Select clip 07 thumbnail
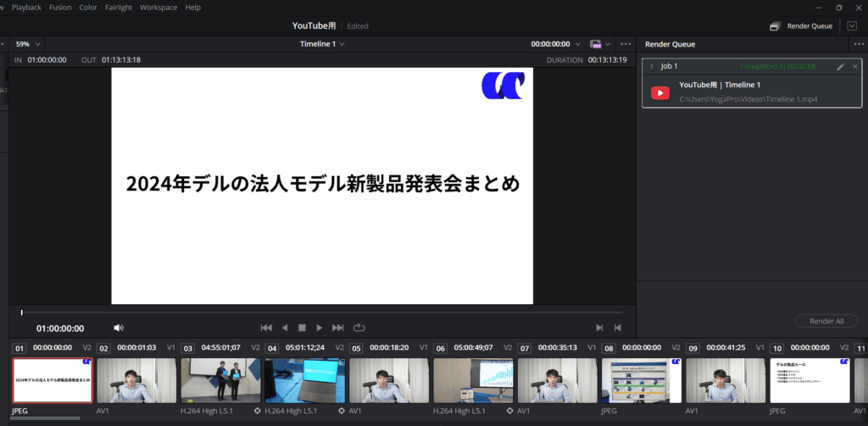Viewport: 868px width, 426px height. click(558, 380)
